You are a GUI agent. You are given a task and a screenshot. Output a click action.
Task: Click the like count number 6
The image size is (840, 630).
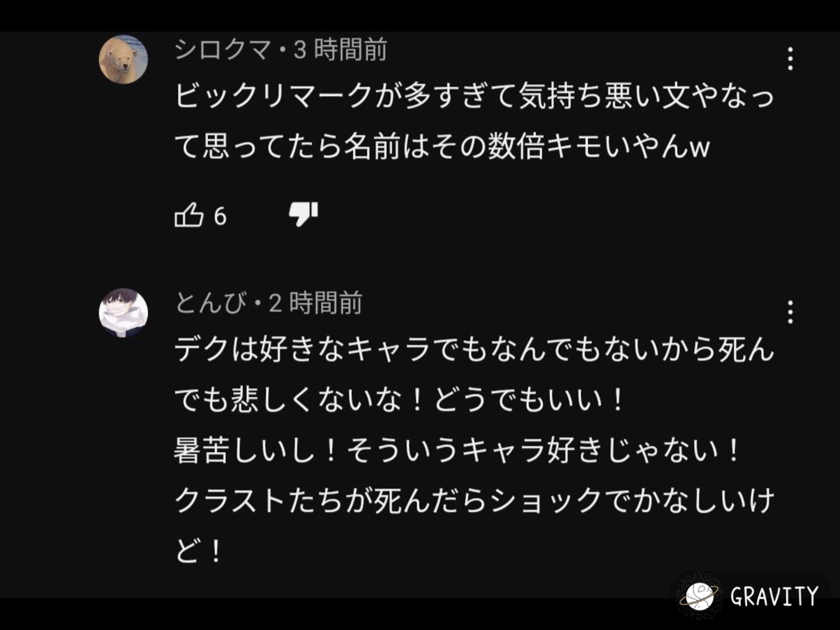(x=220, y=216)
